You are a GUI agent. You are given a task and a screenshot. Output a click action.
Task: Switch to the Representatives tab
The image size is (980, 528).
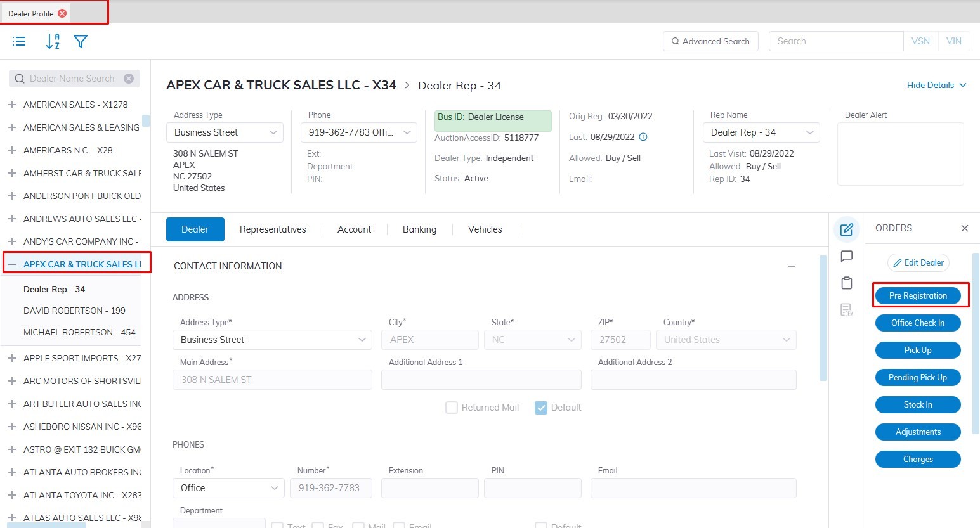click(273, 229)
